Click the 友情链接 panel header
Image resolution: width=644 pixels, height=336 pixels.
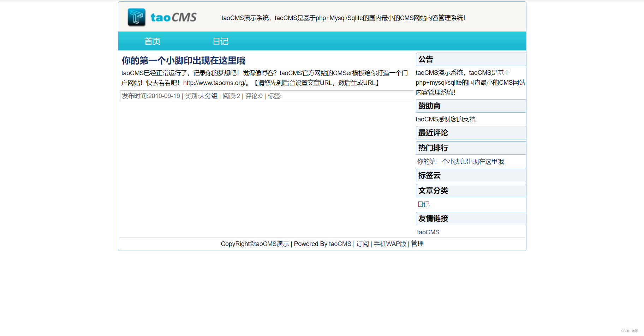(x=433, y=218)
